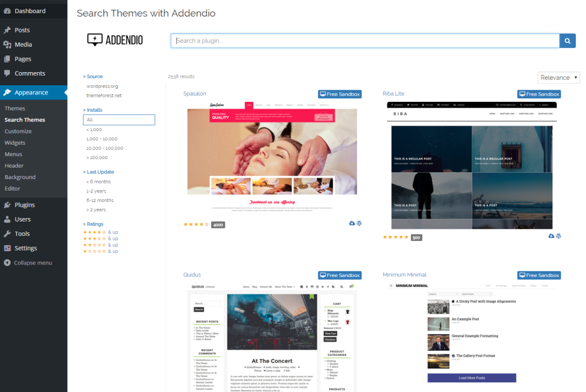This screenshot has width=586, height=392.
Task: Filter by installs over 100,000
Action: [x=97, y=157]
